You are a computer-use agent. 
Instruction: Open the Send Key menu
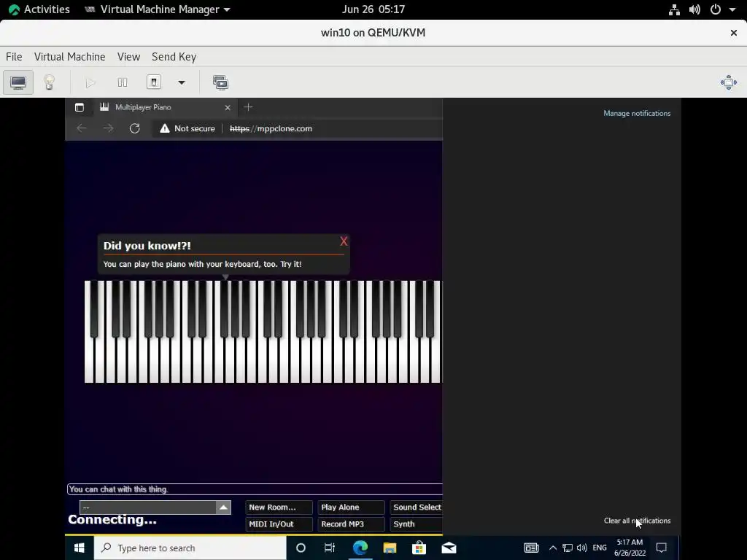pos(174,57)
